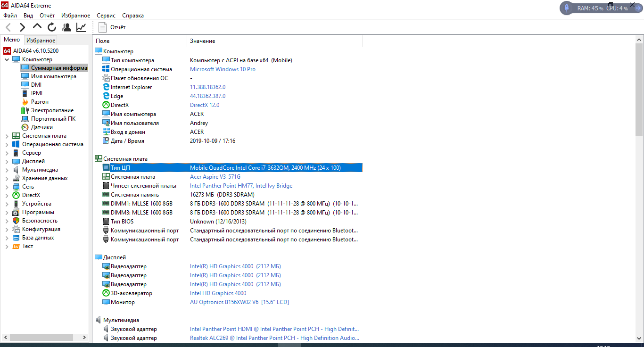This screenshot has height=347, width=644.
Task: Go back with the Back arrow
Action: (x=8, y=27)
